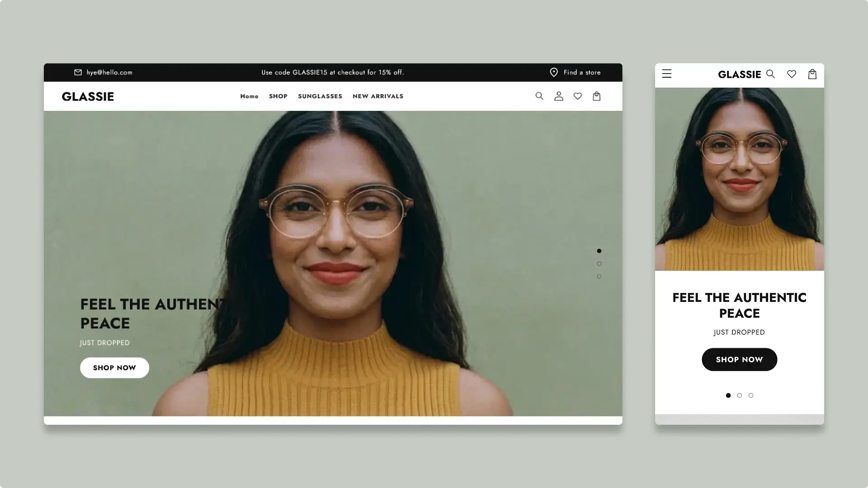The height and width of the screenshot is (488, 868).
Task: Click the envelope email icon
Action: click(x=78, y=72)
